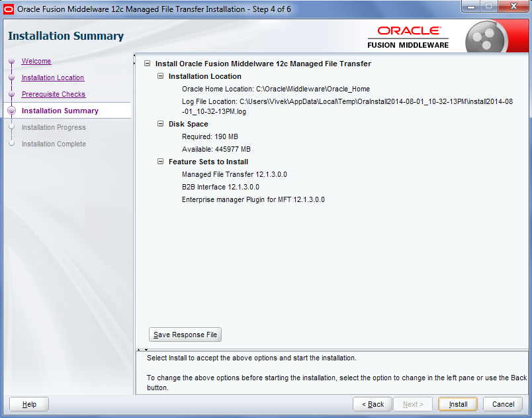Select the Oracle Home Location row
Viewport: 532px width, 418px height.
(x=276, y=89)
